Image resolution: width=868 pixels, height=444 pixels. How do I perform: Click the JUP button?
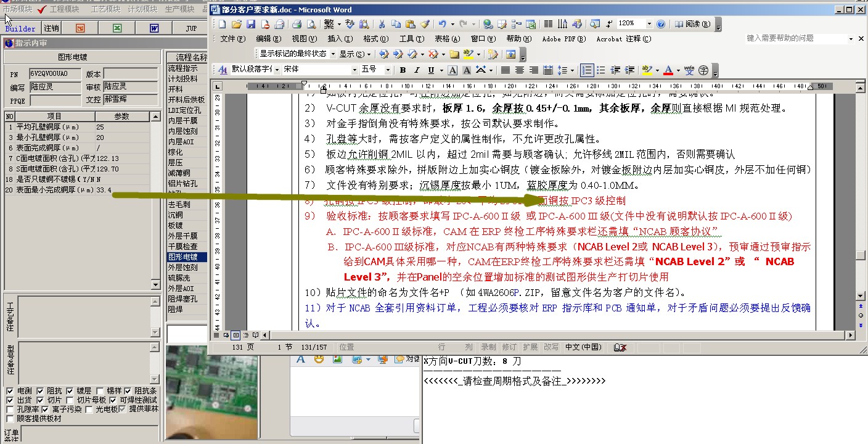192,28
